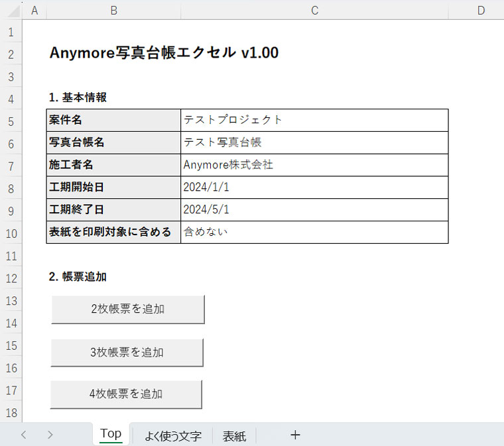Click the select-all corner triangle
504x446 pixels.
(x=13, y=11)
